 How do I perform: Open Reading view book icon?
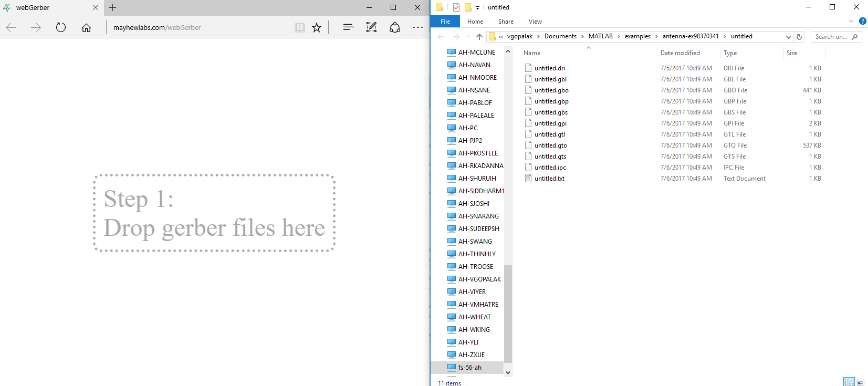300,27
